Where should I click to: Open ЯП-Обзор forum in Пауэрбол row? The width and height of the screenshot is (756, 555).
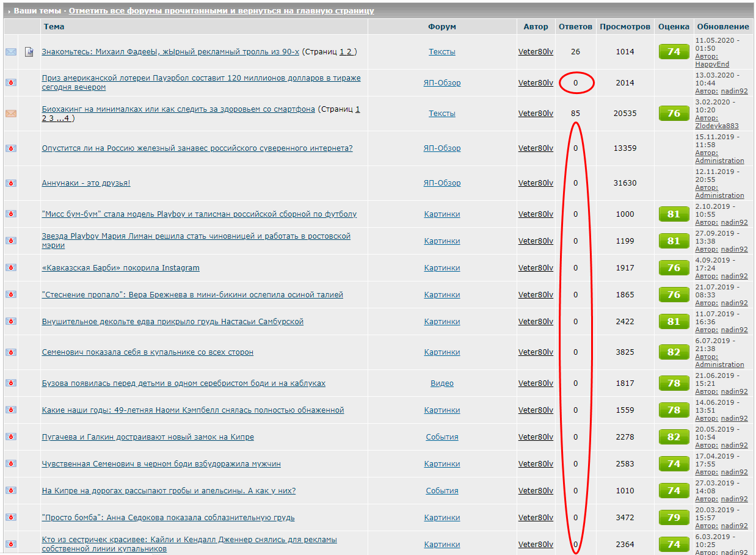(442, 83)
